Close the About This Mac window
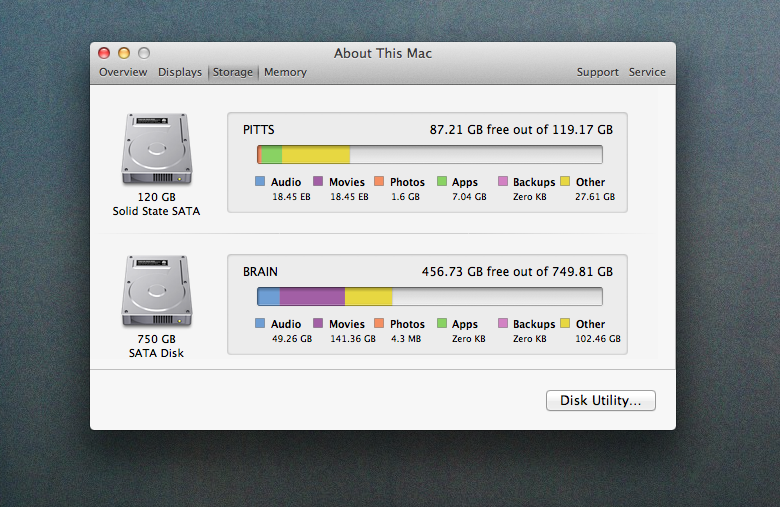Viewport: 780px width, 507px height. point(104,53)
